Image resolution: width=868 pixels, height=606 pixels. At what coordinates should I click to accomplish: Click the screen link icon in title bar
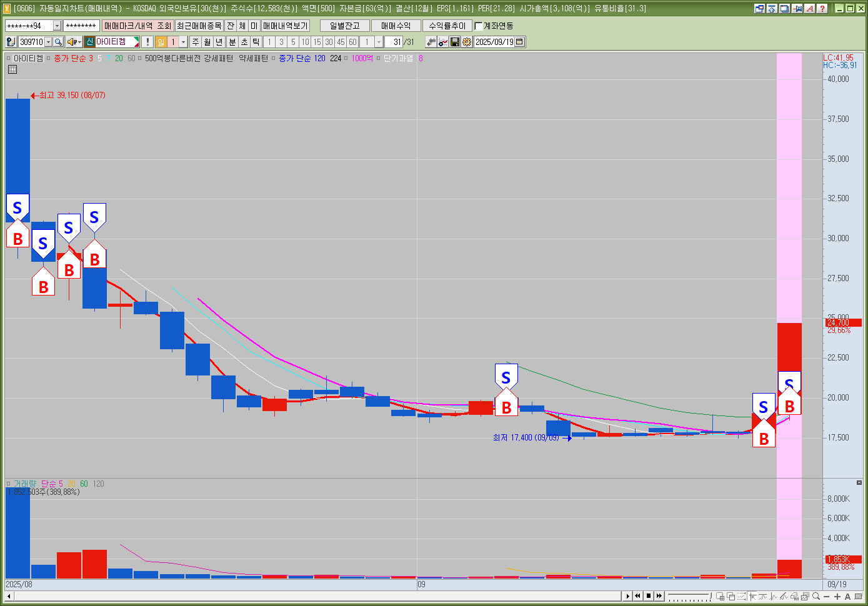[760, 8]
